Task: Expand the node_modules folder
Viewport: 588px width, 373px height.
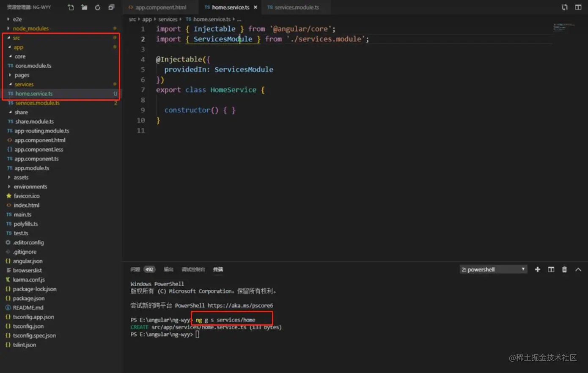Action: pos(30,28)
